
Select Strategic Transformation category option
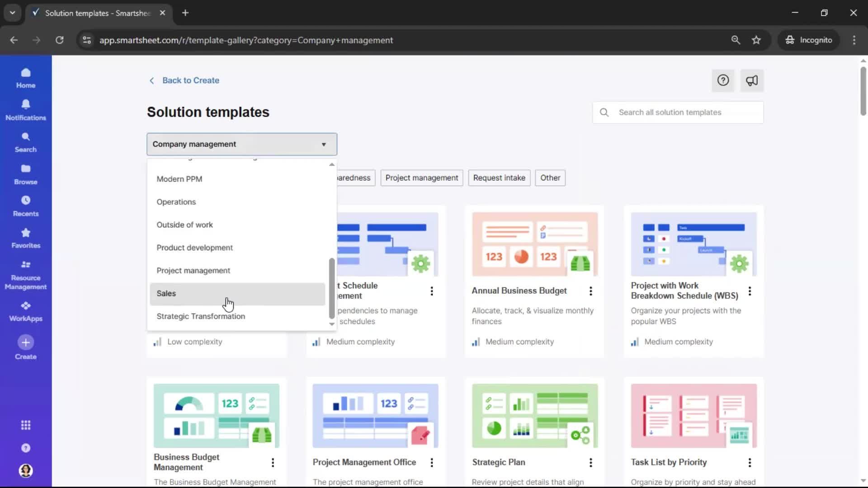click(201, 316)
